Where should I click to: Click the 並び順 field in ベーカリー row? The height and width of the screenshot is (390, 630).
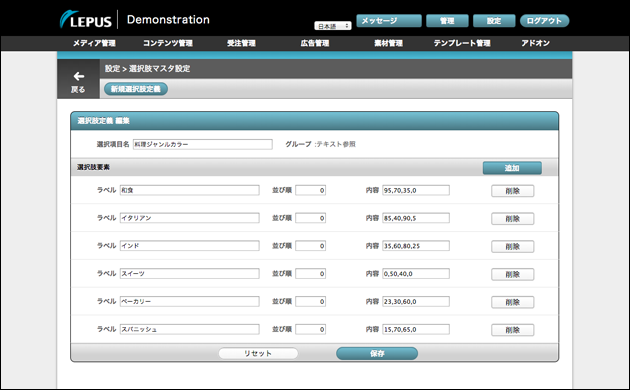tap(311, 302)
